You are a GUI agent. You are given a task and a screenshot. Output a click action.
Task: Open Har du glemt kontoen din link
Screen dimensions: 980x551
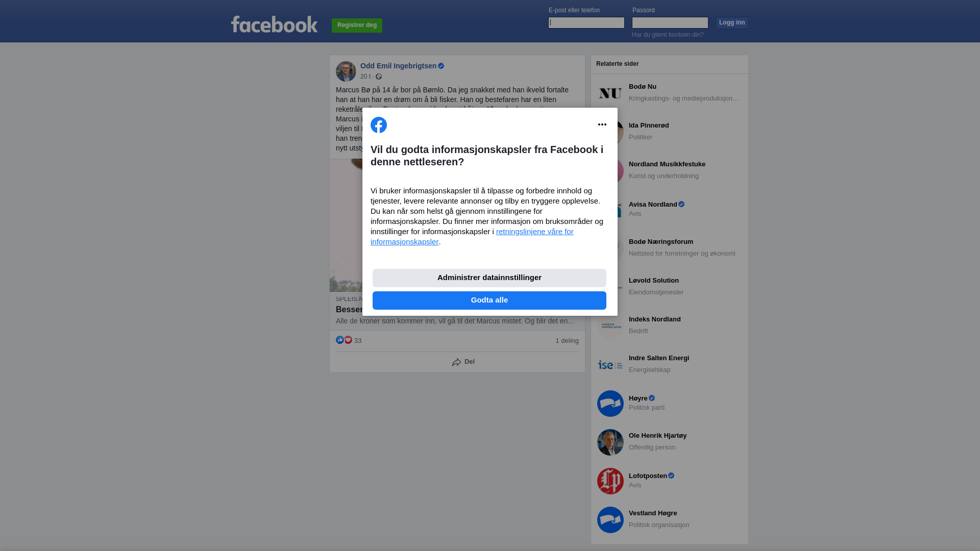click(668, 35)
